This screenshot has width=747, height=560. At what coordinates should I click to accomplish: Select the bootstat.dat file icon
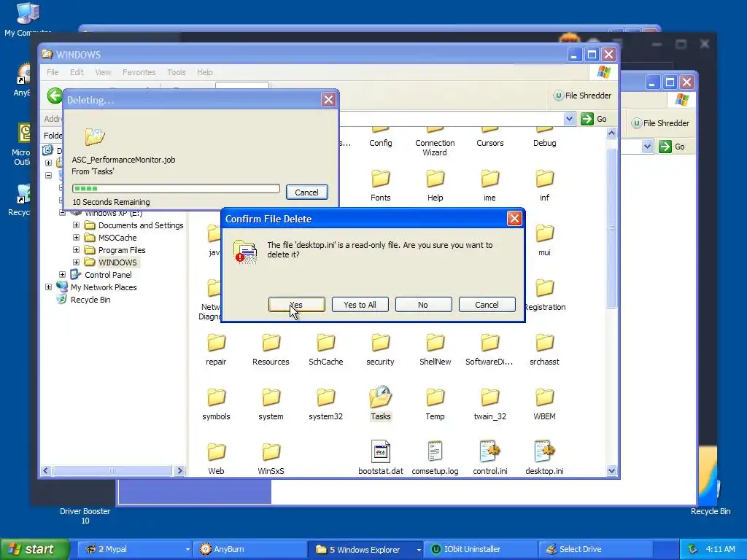coord(381,451)
